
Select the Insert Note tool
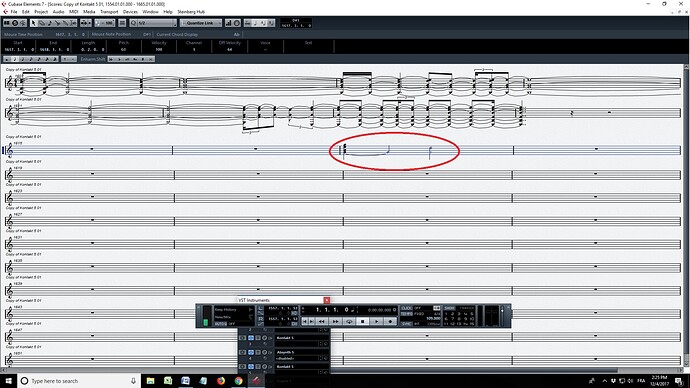(x=49, y=23)
